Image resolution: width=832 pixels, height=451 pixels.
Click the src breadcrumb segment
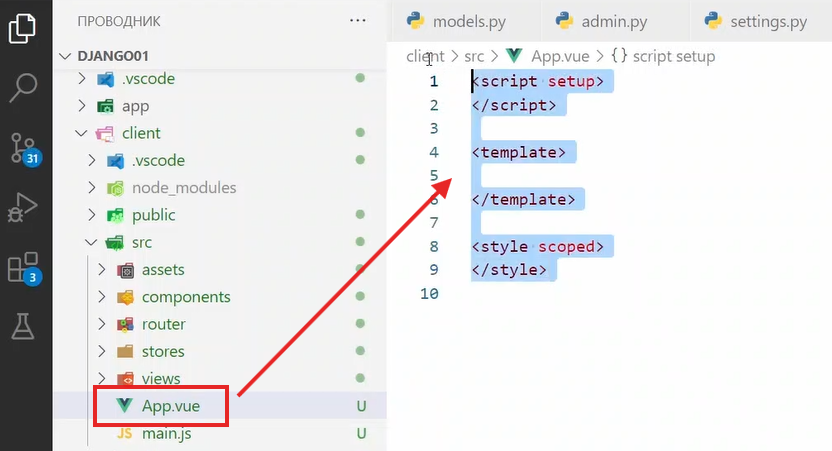(x=474, y=56)
